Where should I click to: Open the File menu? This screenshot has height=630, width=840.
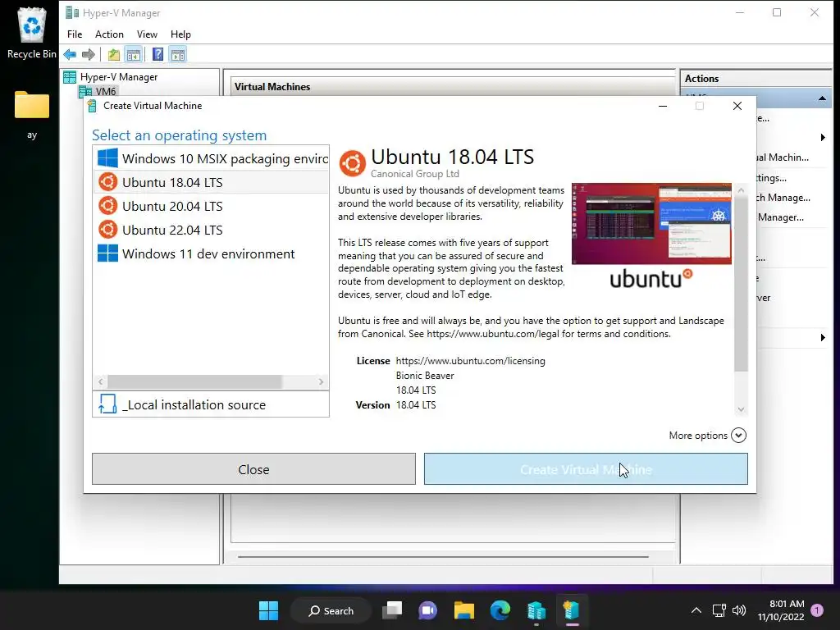75,34
